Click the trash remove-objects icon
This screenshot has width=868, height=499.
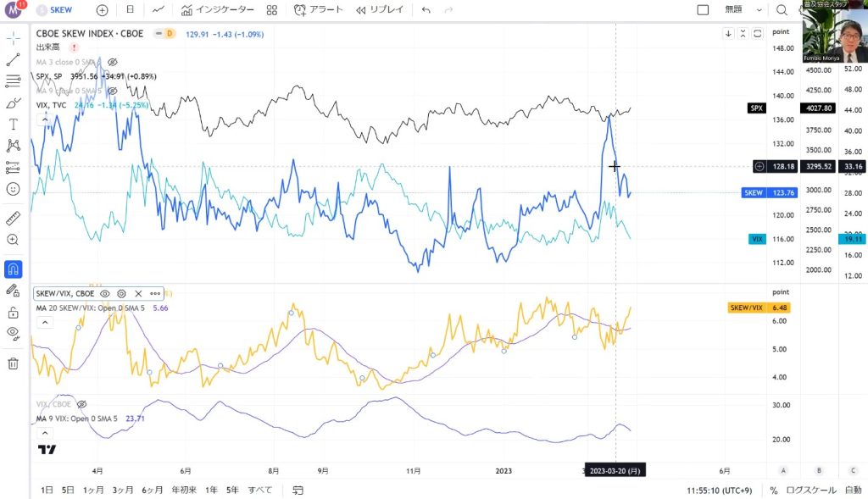coord(14,363)
